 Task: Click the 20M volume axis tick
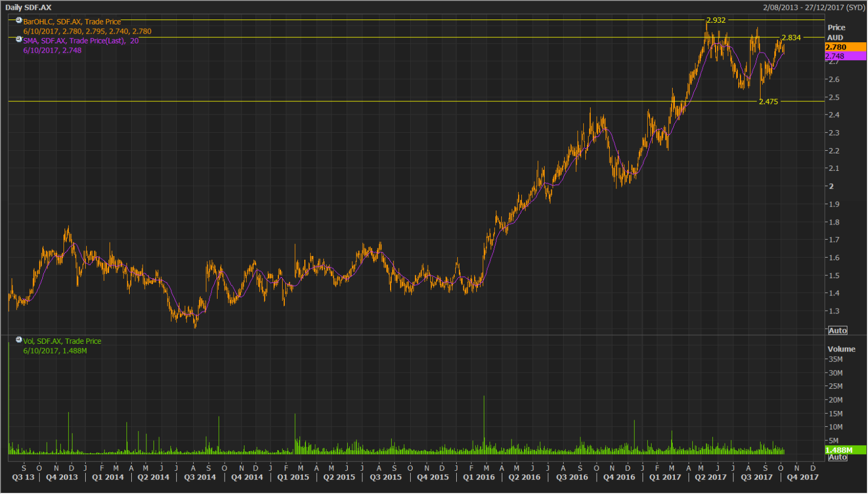point(835,400)
